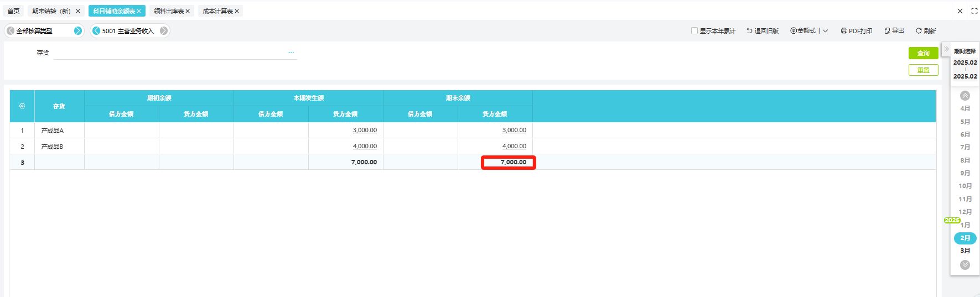
Task: Click the 期末余额 group header
Action: (458, 98)
